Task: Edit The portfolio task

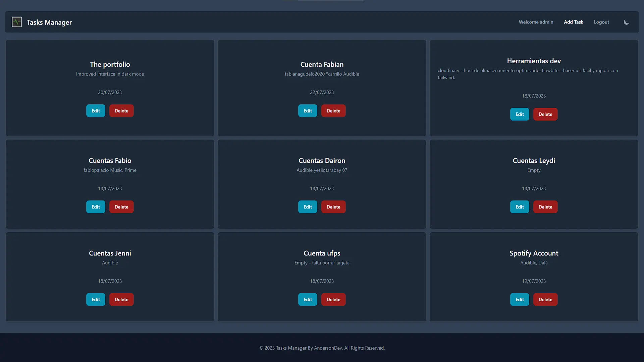Action: pyautogui.click(x=96, y=111)
